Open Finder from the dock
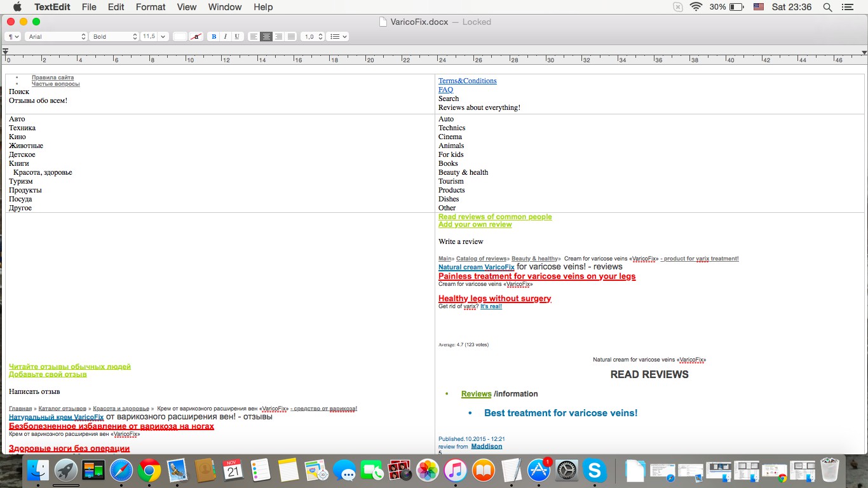This screenshot has height=488, width=868. [x=39, y=471]
